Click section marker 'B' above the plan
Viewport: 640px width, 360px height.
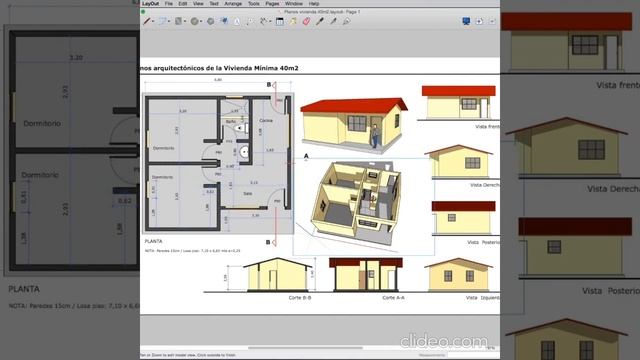point(269,84)
